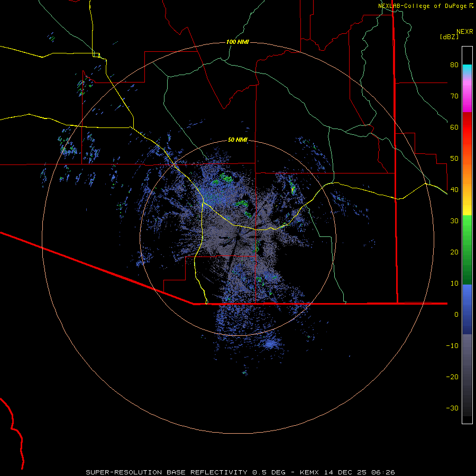Click the 70 value on the reflectivity scale
476x476 pixels.
click(454, 96)
